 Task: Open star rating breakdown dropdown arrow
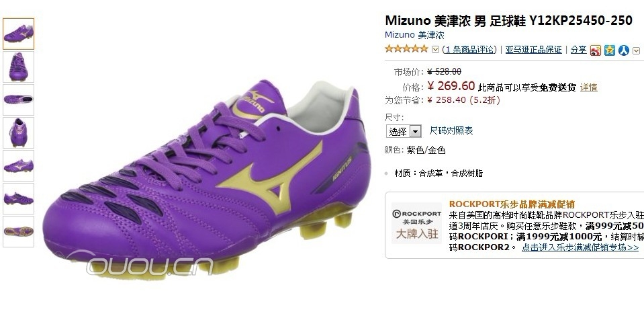(x=435, y=50)
